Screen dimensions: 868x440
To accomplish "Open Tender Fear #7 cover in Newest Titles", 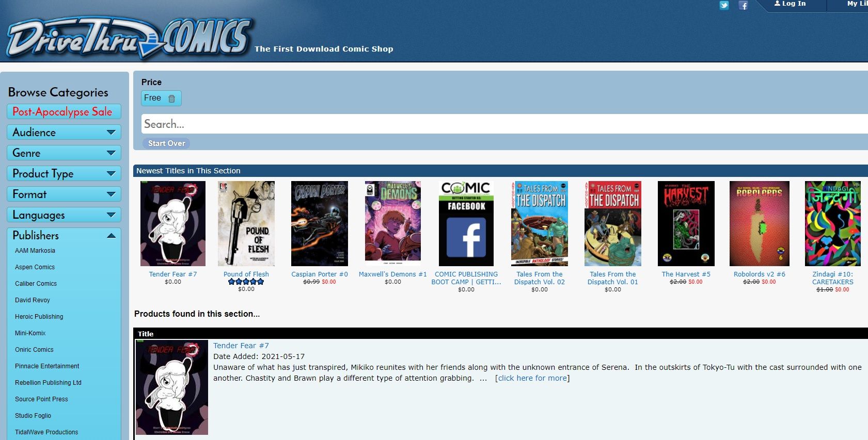I will click(173, 223).
